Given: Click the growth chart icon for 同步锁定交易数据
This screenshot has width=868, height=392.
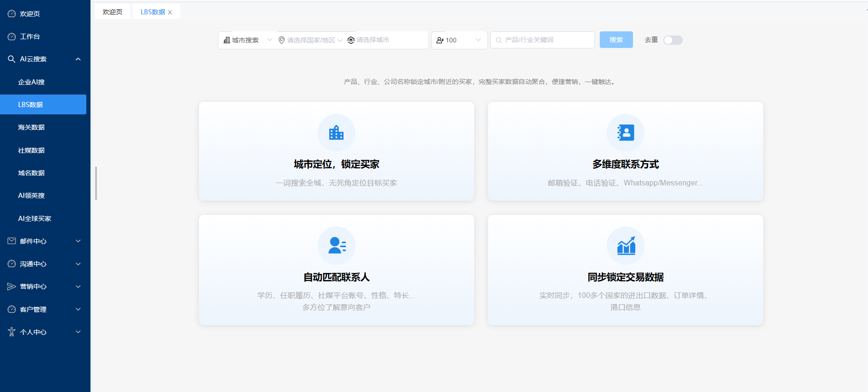Looking at the screenshot, I should 626,245.
